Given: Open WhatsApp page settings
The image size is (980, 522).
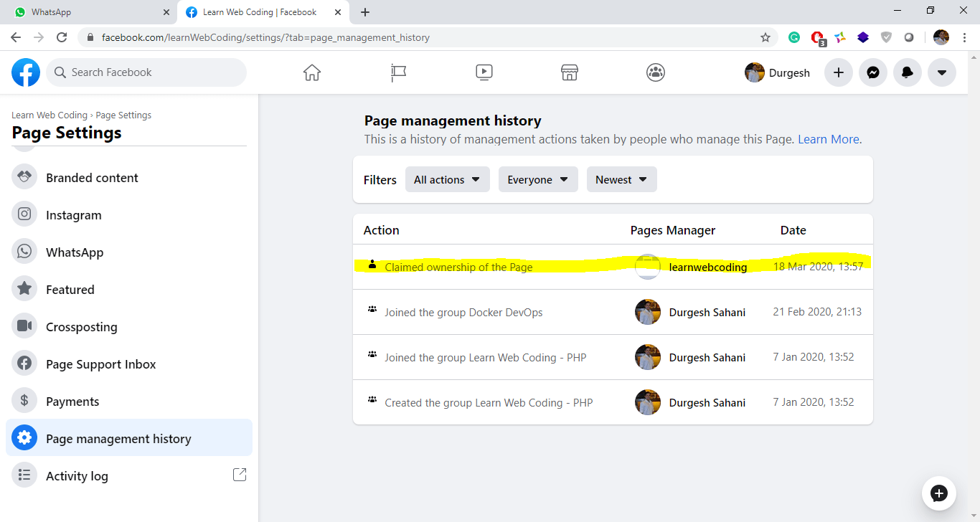Looking at the screenshot, I should point(129,252).
